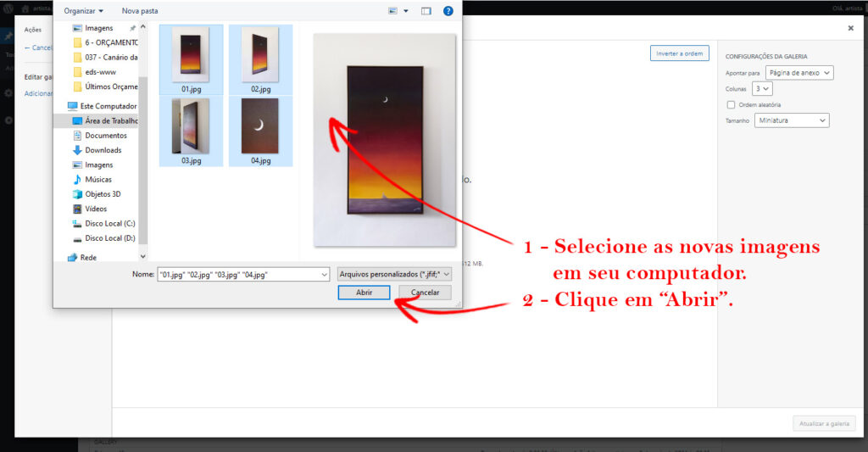Select the 03.jpg thumbnail
Screen dimensions: 868x452
point(191,131)
